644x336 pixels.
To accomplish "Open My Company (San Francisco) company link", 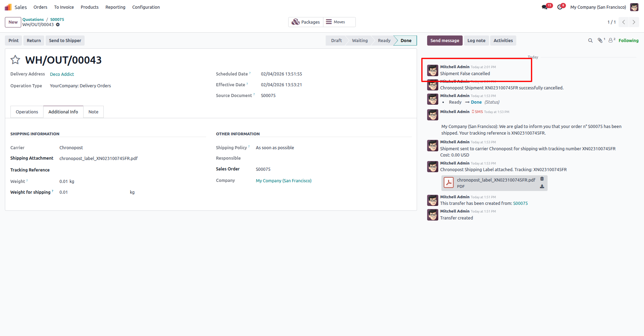I will 284,181.
